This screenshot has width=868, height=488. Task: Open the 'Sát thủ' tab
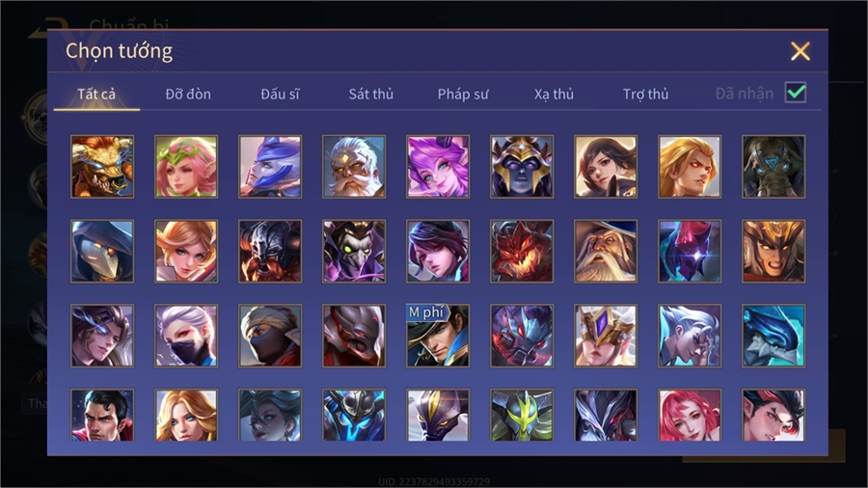click(371, 95)
